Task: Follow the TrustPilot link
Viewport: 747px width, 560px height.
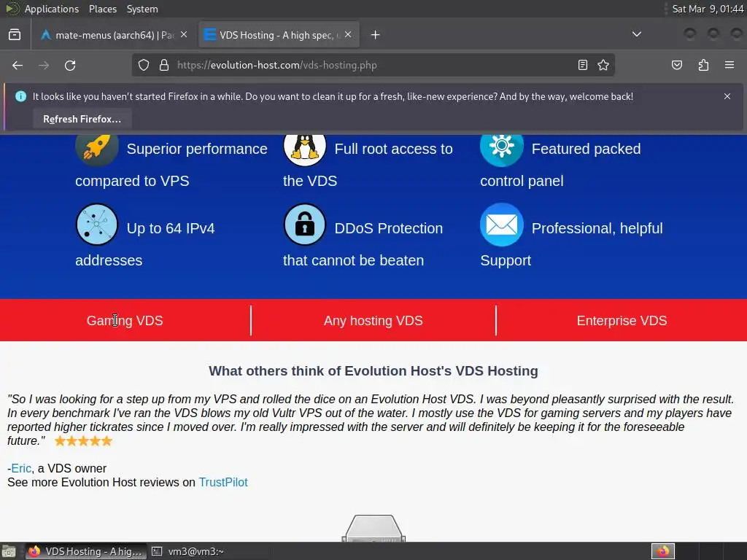Action: click(223, 483)
